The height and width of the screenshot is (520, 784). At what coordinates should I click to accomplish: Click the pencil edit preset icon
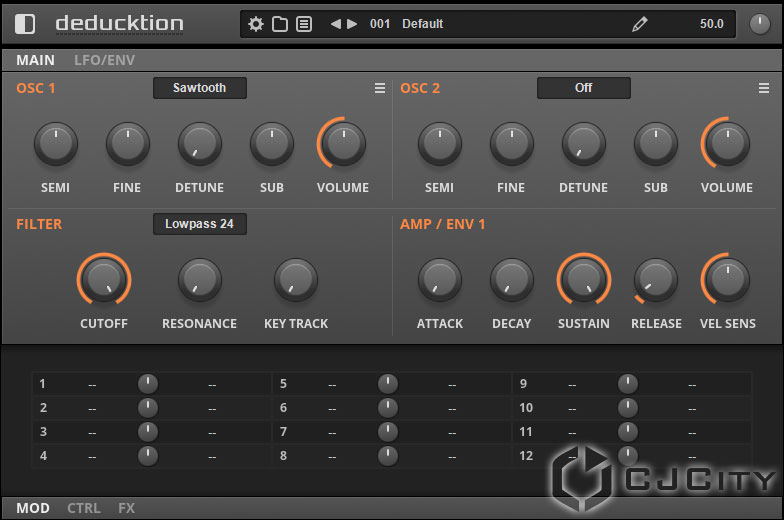coord(640,24)
